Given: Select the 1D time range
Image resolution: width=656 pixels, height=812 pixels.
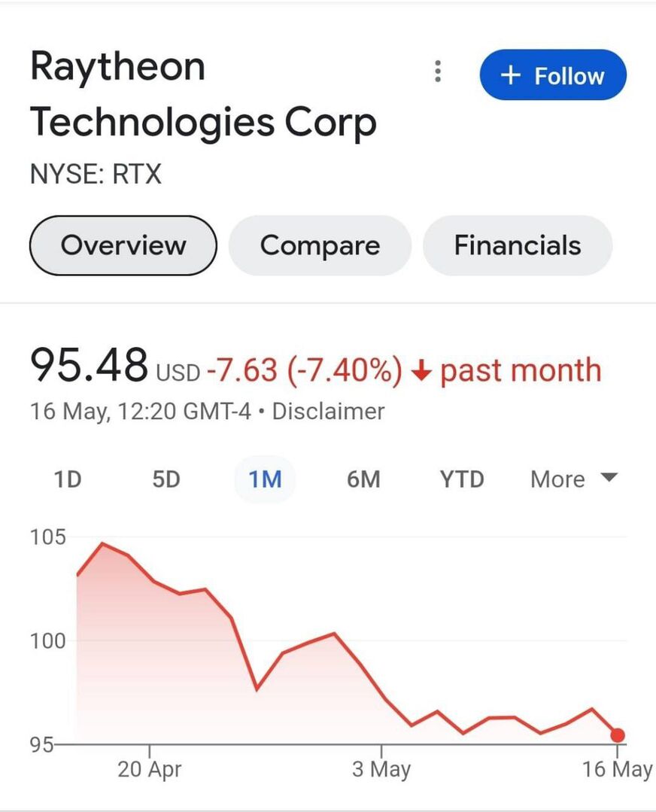Looking at the screenshot, I should pos(68,479).
